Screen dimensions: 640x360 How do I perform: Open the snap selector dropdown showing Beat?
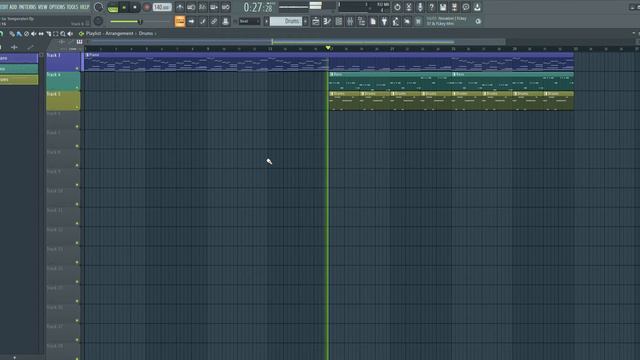pyautogui.click(x=249, y=21)
